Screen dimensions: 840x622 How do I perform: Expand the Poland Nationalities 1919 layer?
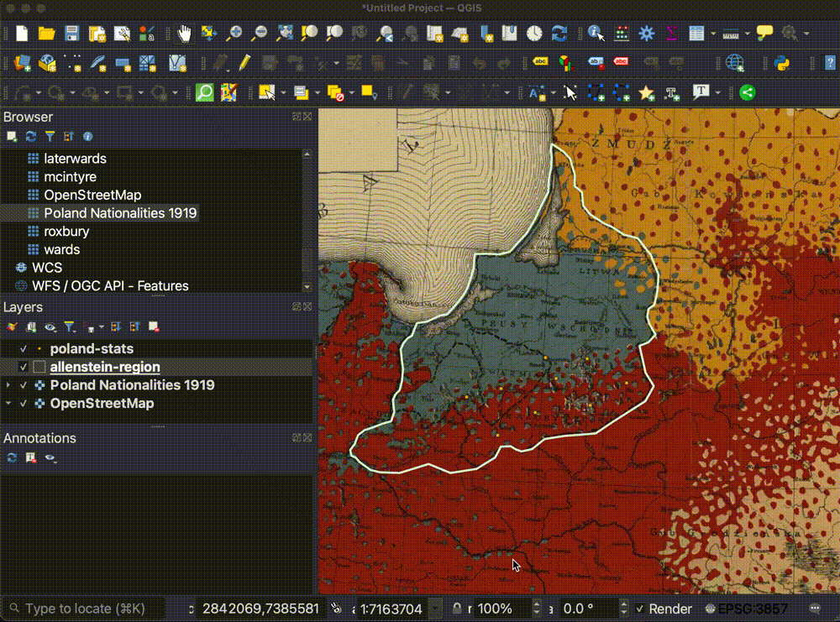[x=8, y=385]
